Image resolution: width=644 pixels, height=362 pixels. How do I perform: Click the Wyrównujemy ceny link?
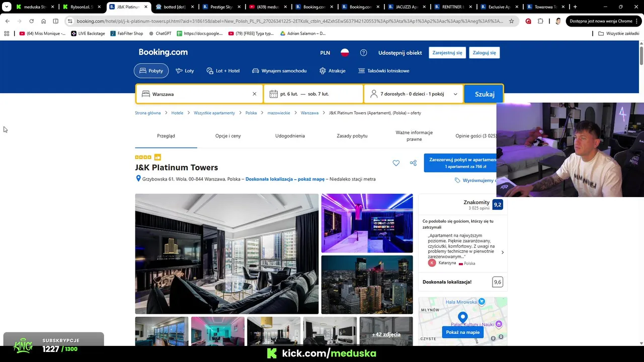click(475, 180)
